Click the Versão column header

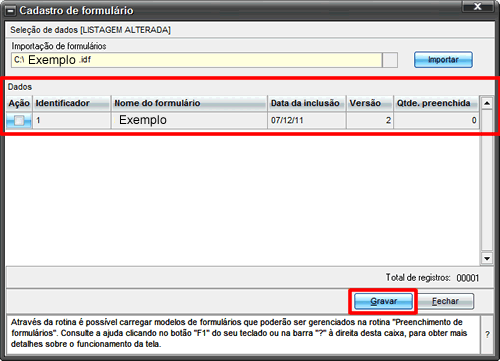[370, 103]
